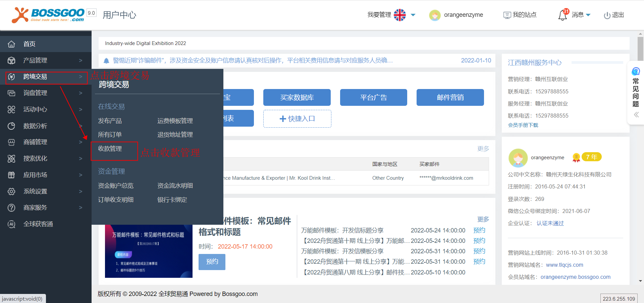Click the orangeenzyme header avatar
This screenshot has height=303, width=644.
435,15
